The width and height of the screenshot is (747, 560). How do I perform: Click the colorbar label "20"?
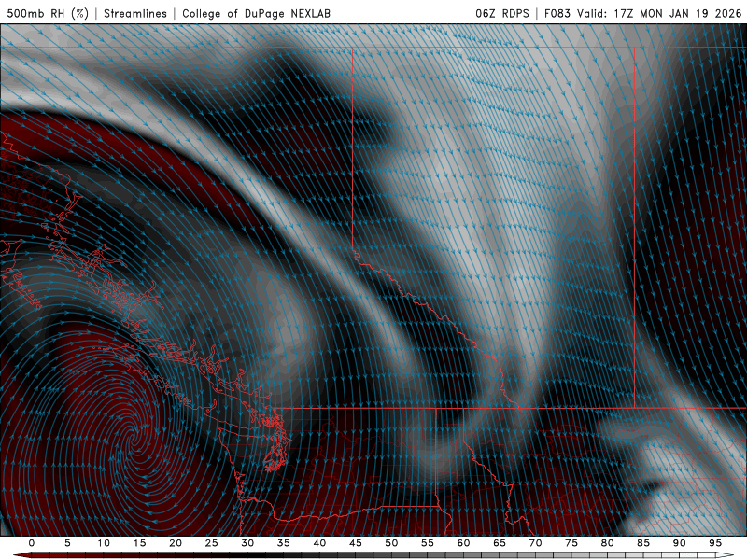tap(176, 543)
